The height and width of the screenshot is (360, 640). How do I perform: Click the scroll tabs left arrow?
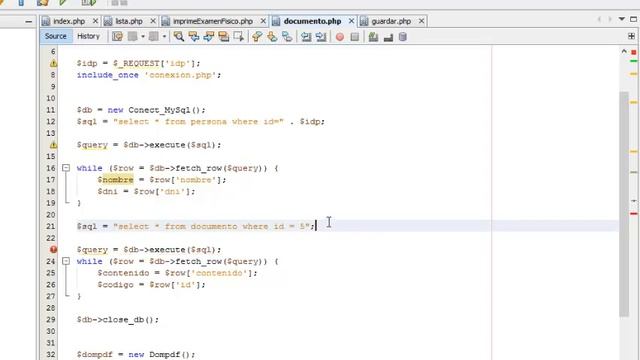599,19
